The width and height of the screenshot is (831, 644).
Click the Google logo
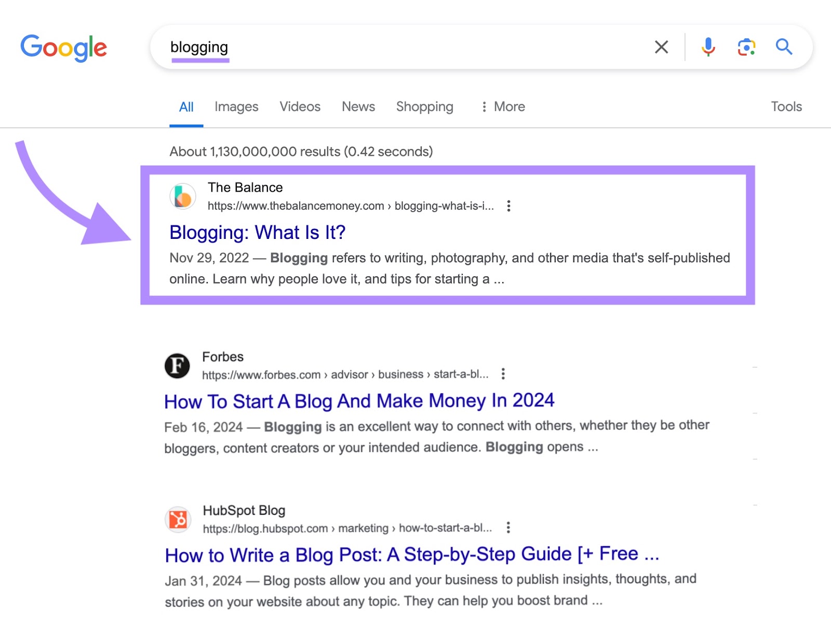(63, 48)
